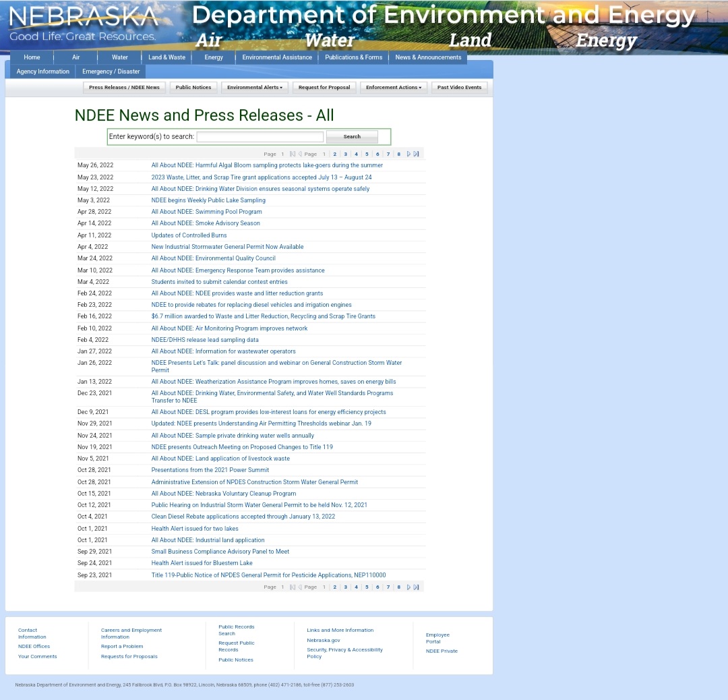Open the Emergency / Disaster menu
Viewport: 728px width, 700px height.
click(111, 71)
